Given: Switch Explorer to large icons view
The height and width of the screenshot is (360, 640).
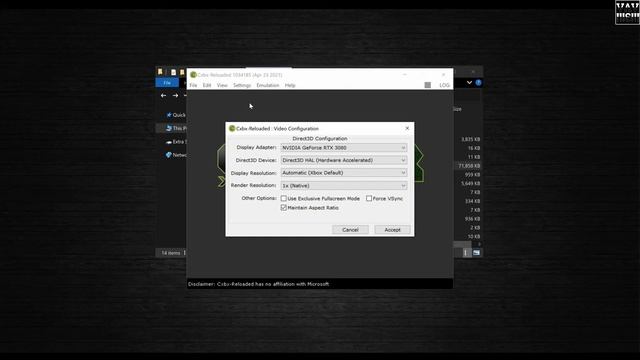Looking at the screenshot, I should 476,253.
